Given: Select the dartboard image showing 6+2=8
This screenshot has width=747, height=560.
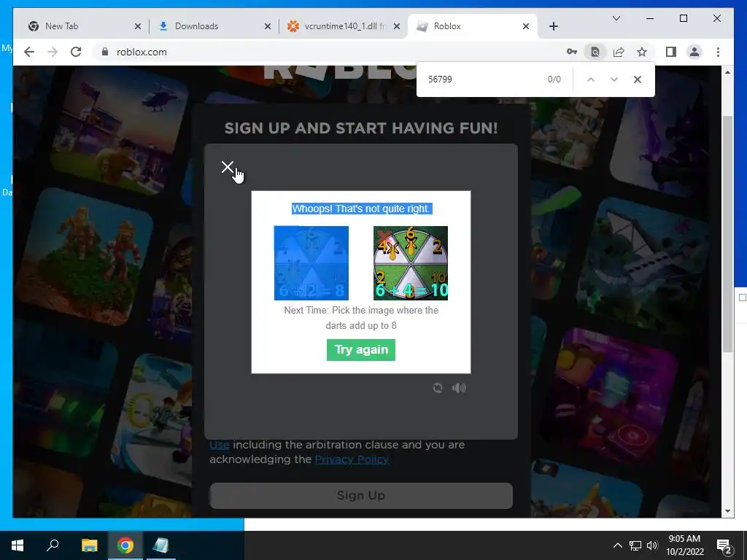Looking at the screenshot, I should (x=311, y=262).
